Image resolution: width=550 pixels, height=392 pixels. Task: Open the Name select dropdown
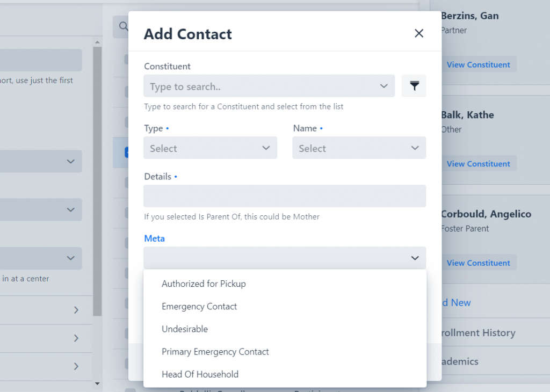tap(359, 148)
